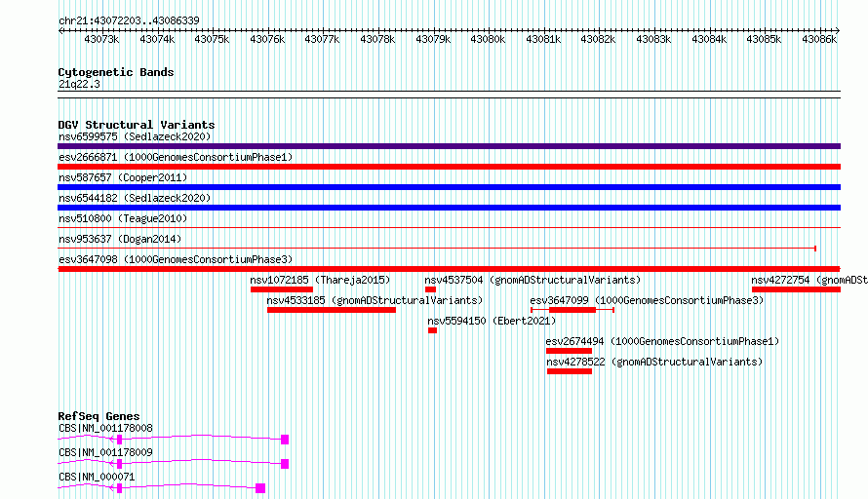Click the small red nsv5594150 bar
The image size is (868, 499).
(432, 330)
